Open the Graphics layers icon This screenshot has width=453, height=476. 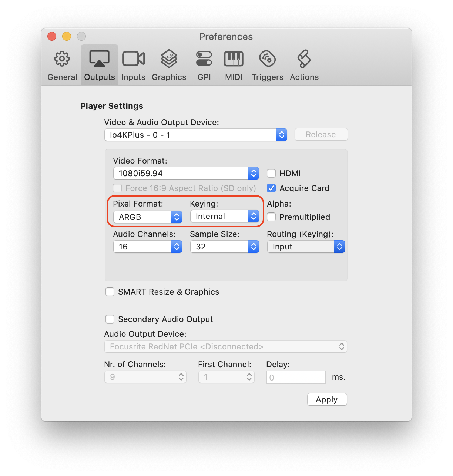coord(169,59)
